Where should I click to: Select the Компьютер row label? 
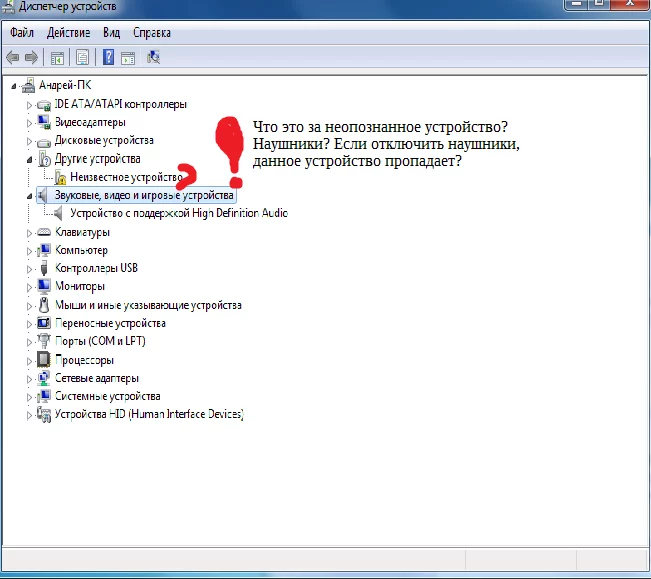(x=81, y=250)
